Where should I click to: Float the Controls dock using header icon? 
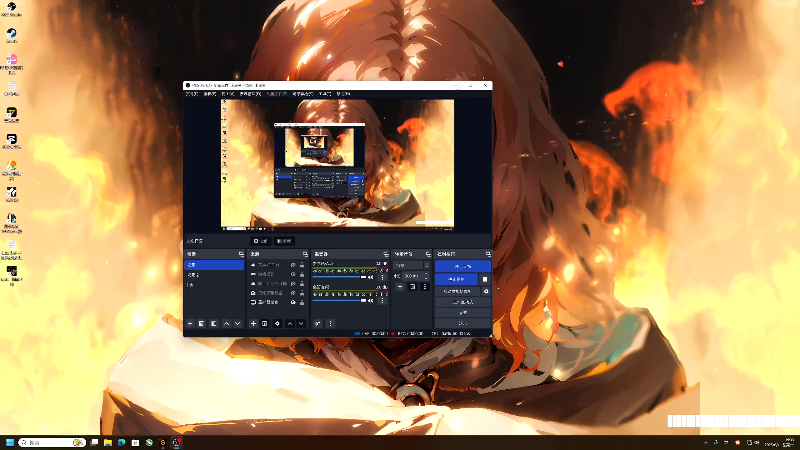click(x=488, y=254)
